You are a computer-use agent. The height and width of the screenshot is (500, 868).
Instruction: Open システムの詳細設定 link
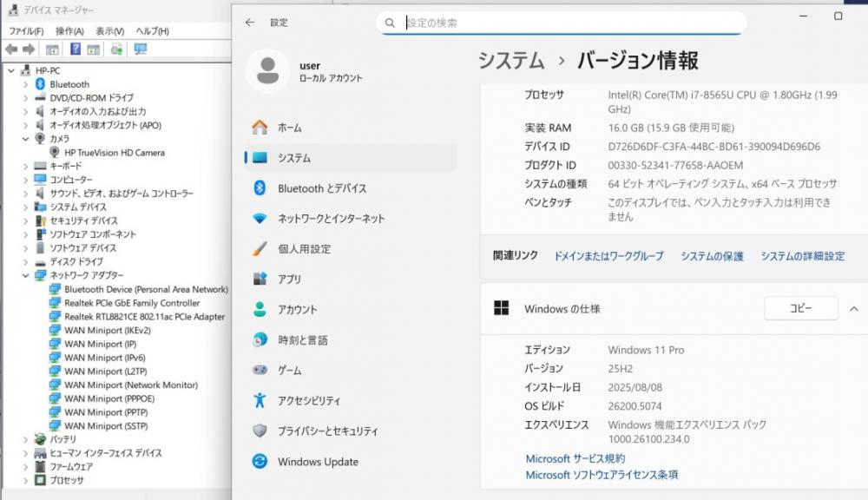click(802, 256)
